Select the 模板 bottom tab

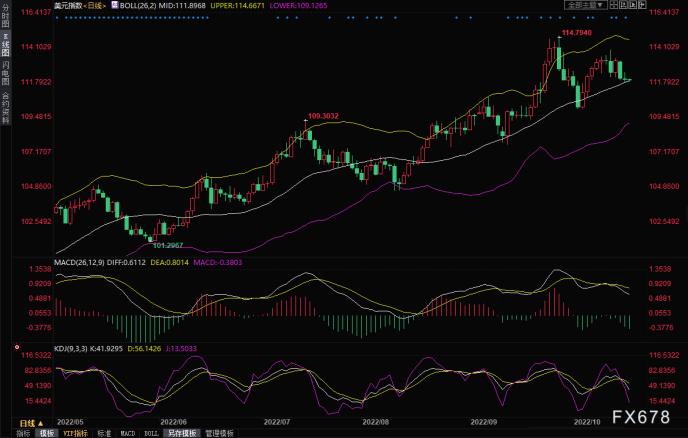[x=46, y=433]
